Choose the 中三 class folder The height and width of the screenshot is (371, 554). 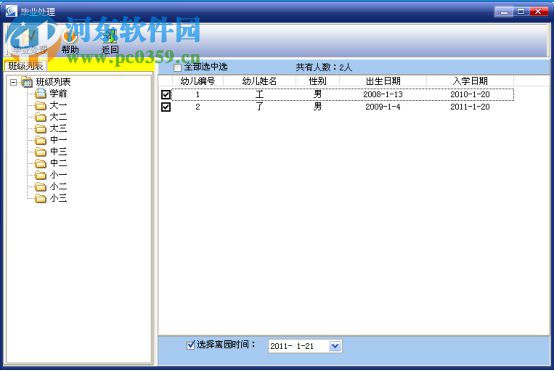point(58,152)
